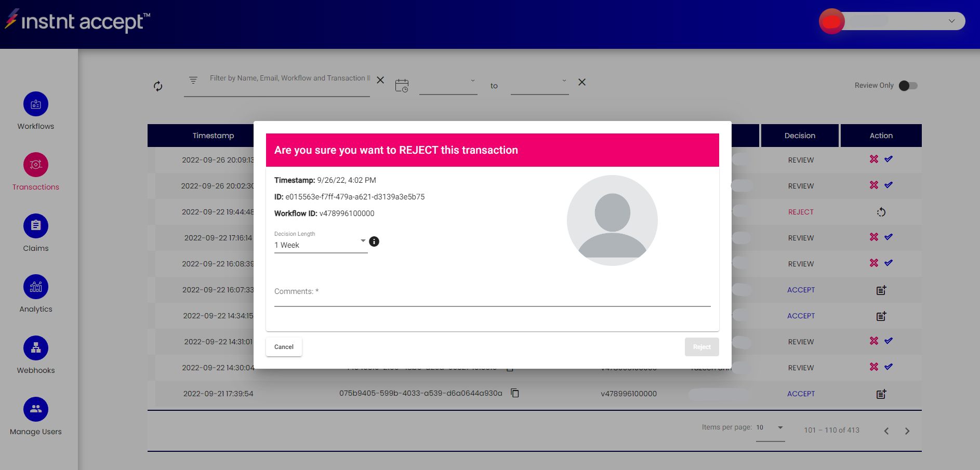Click workflow ID v478996100000 in last row
This screenshot has width=980, height=470.
629,394
